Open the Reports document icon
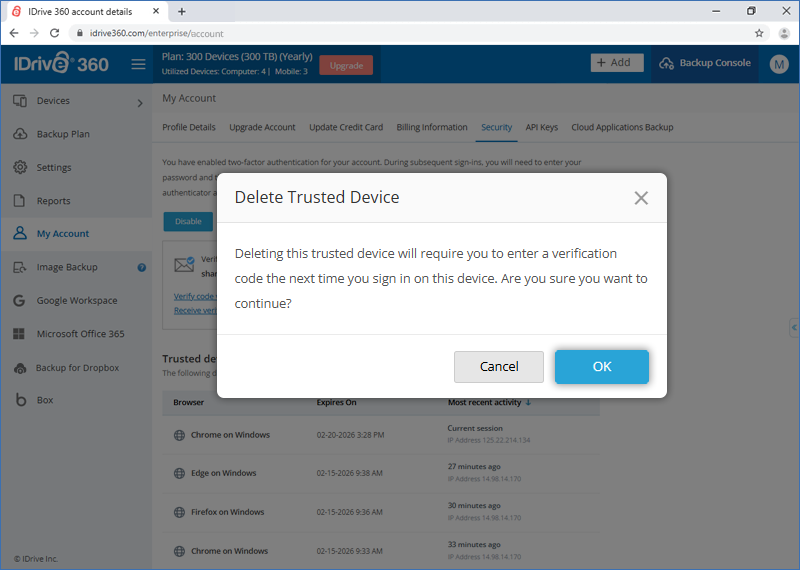This screenshot has width=800, height=570. (19, 201)
